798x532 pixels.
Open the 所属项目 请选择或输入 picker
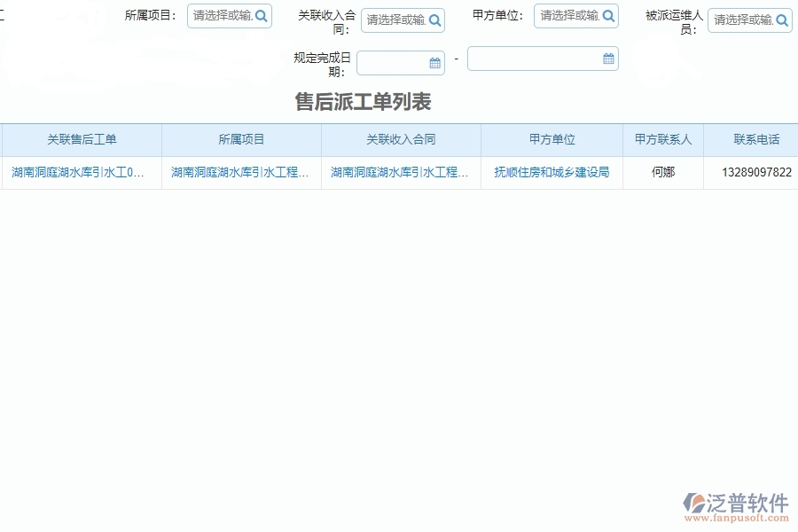pos(222,15)
